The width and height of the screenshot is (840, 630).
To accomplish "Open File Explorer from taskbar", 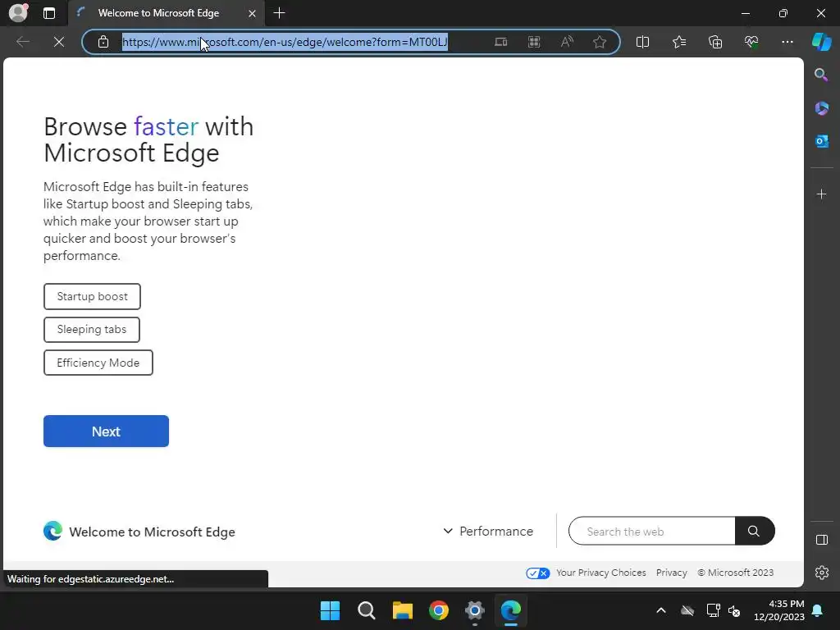I will point(402,610).
